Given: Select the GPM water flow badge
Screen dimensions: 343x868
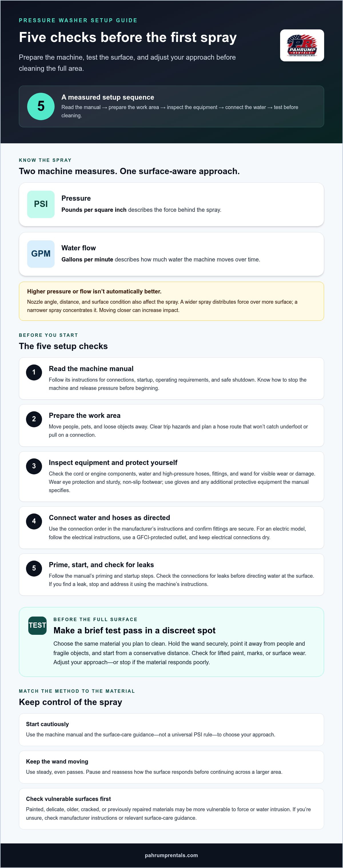Looking at the screenshot, I should [41, 254].
